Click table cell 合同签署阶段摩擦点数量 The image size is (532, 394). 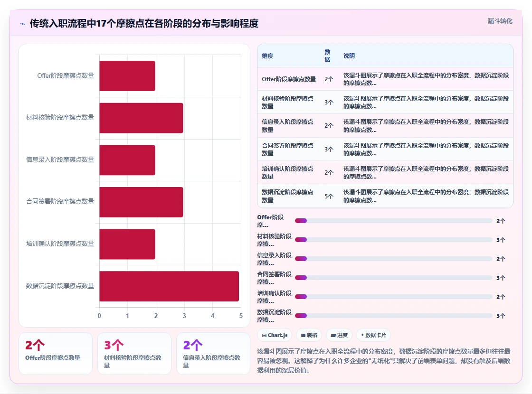click(x=288, y=149)
